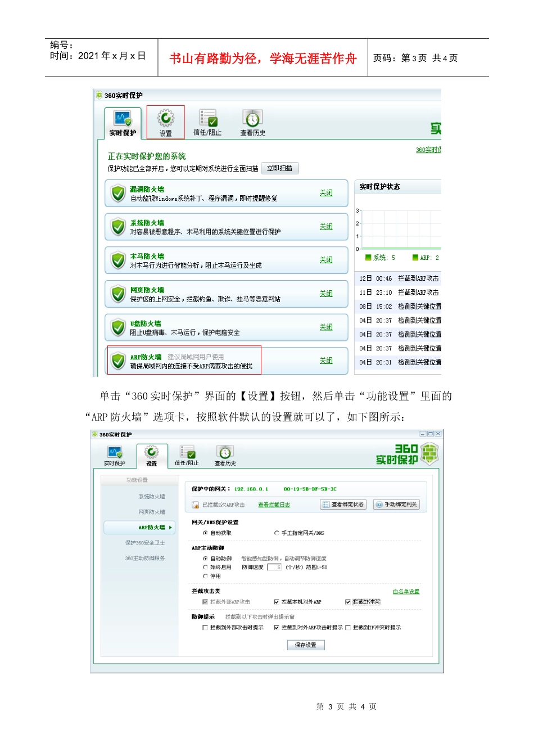Turn off 网页防火墙 via 关闭 link in overview
Viewport: 534px width, 756px height.
326,294
